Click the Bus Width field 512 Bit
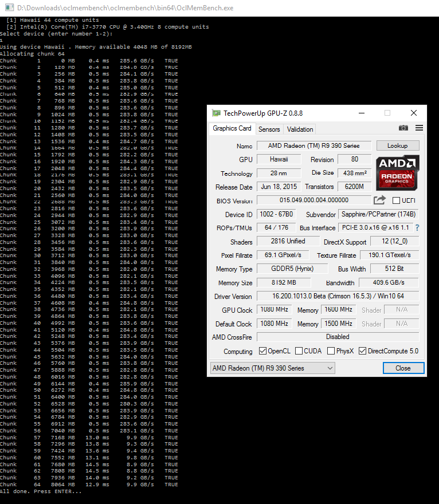 click(x=395, y=269)
